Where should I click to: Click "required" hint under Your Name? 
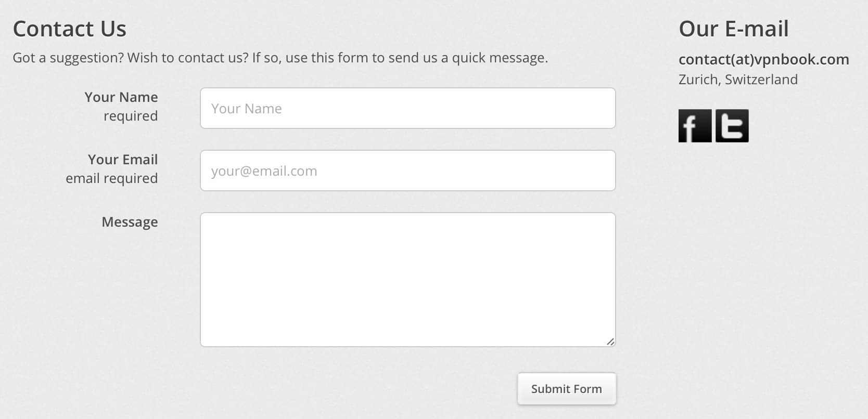[131, 116]
